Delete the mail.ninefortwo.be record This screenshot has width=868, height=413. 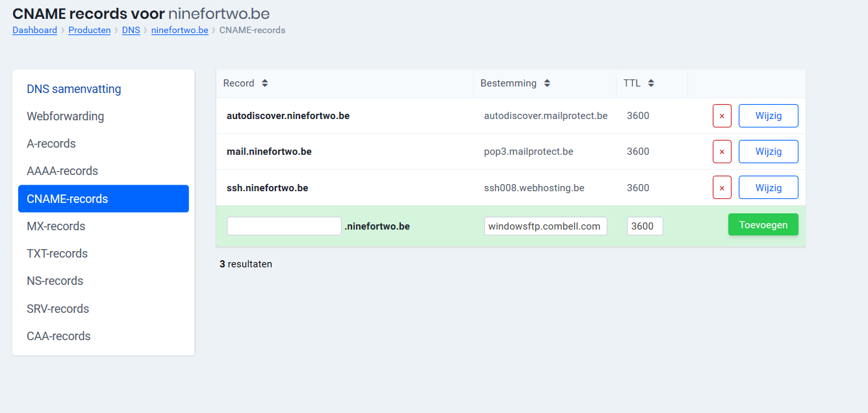point(722,152)
